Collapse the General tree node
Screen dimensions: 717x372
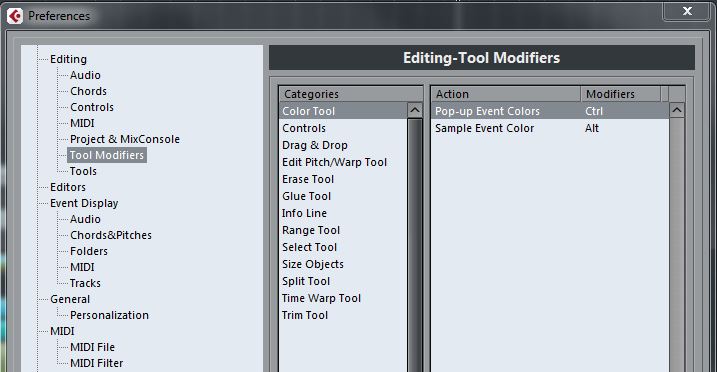point(70,299)
